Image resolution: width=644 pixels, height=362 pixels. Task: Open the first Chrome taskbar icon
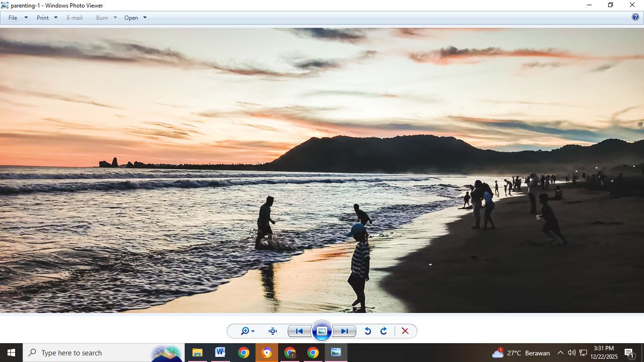pyautogui.click(x=243, y=353)
